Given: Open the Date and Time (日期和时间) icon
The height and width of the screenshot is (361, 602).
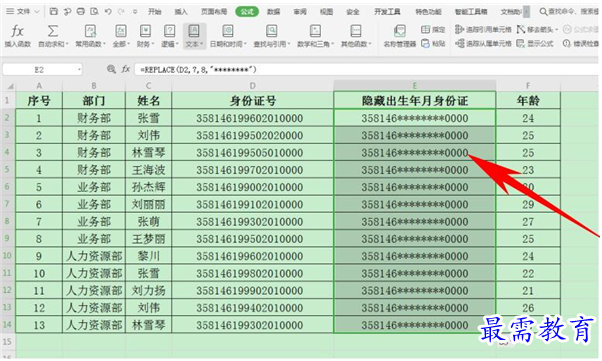Looking at the screenshot, I should click(x=228, y=31).
